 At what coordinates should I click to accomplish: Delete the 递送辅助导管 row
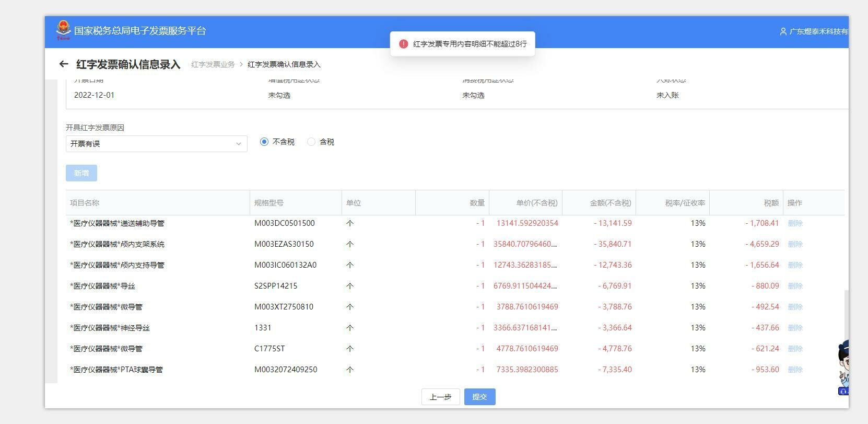pyautogui.click(x=795, y=223)
